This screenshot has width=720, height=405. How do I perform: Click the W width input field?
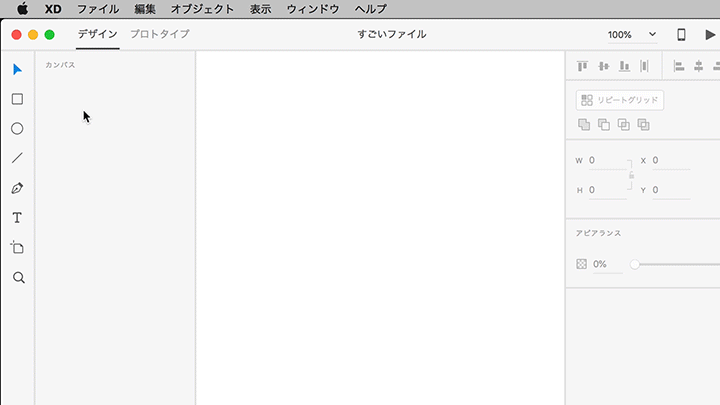pyautogui.click(x=605, y=160)
